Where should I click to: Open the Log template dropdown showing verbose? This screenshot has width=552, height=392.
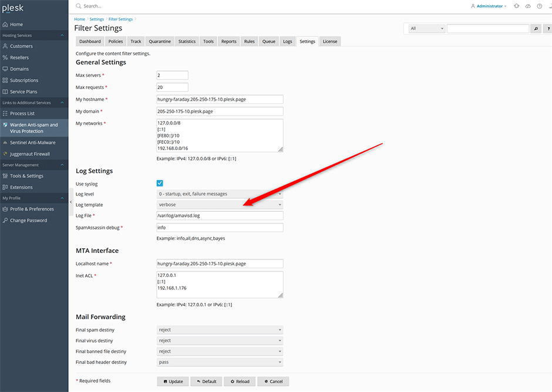click(x=220, y=205)
